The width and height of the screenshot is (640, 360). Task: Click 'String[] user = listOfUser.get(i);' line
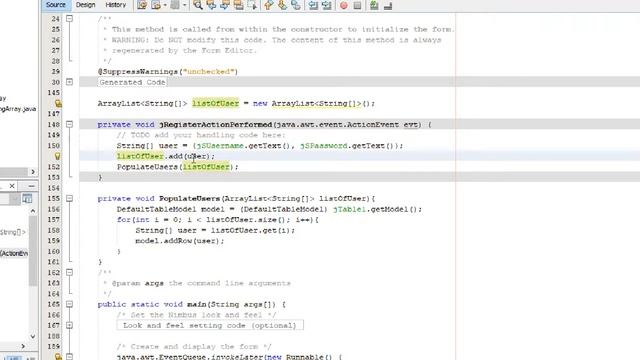(x=215, y=230)
